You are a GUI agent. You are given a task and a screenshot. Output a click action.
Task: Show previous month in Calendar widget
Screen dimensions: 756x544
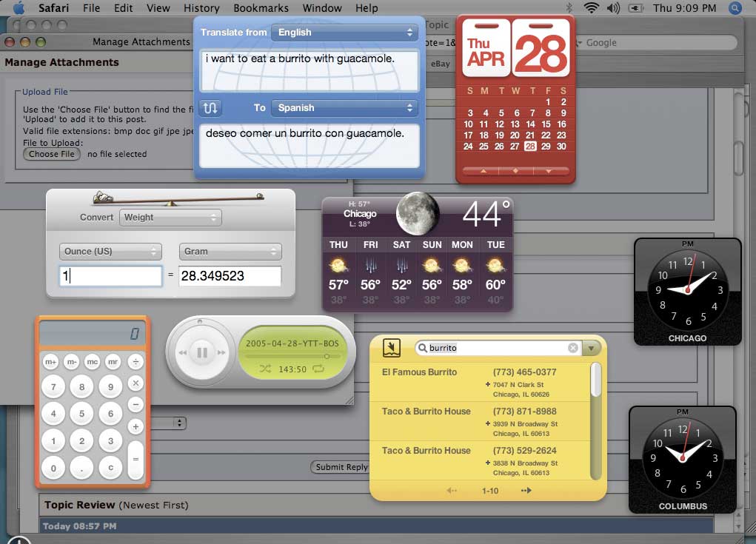483,171
